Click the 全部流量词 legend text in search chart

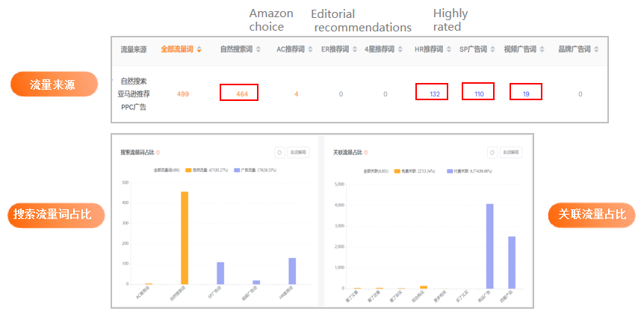[167, 170]
